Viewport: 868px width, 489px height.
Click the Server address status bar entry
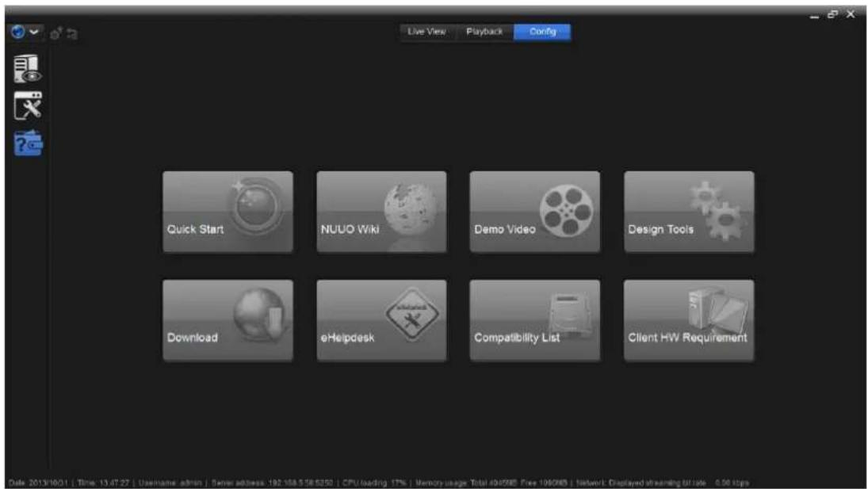272,483
